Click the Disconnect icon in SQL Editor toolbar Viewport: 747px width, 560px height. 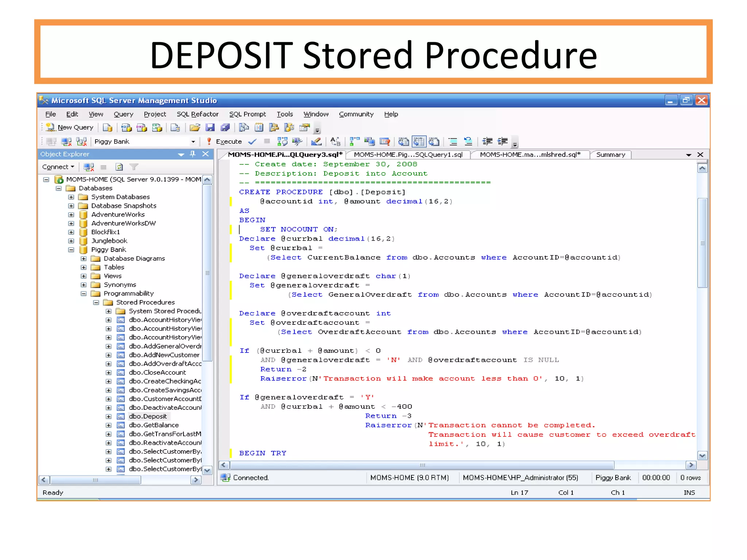coord(66,141)
